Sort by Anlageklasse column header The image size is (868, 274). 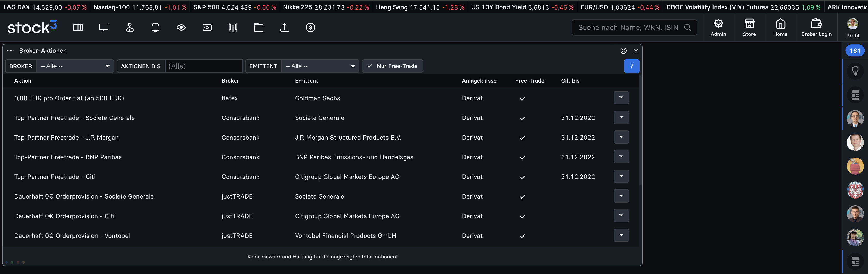tap(479, 81)
